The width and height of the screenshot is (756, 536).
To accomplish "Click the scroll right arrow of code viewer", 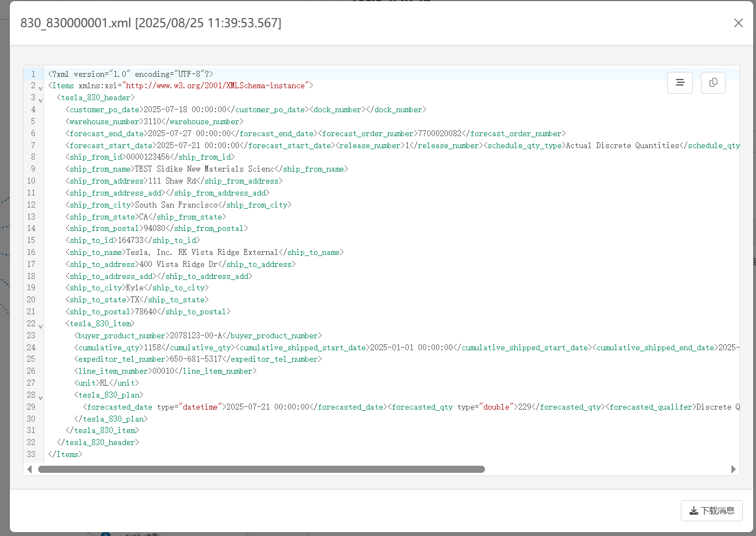I will 733,470.
